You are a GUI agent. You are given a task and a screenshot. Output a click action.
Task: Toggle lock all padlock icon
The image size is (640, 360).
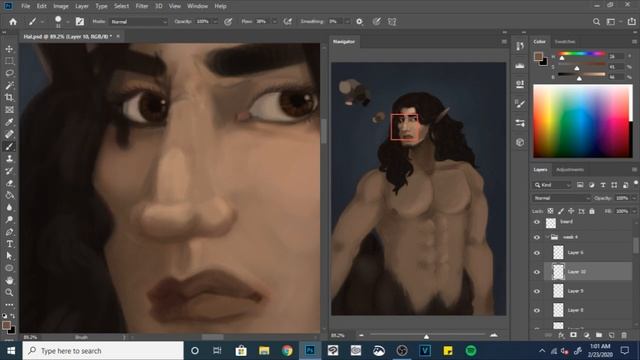[x=592, y=211]
